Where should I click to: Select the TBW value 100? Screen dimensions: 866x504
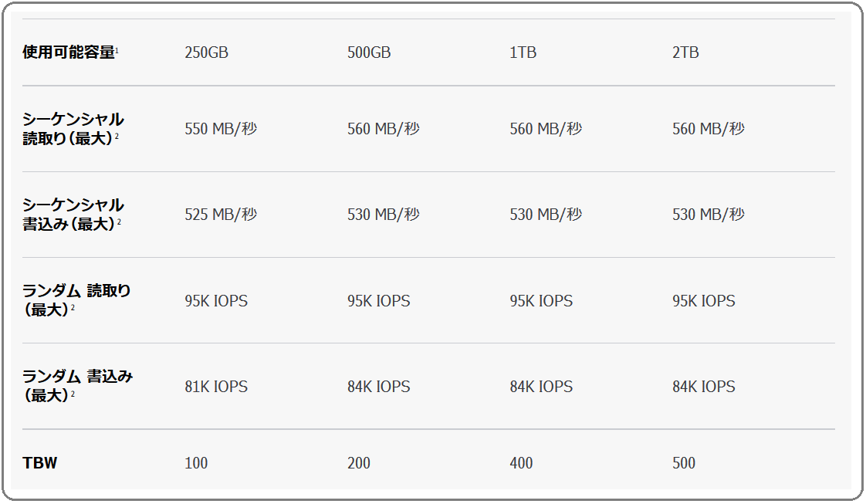196,463
